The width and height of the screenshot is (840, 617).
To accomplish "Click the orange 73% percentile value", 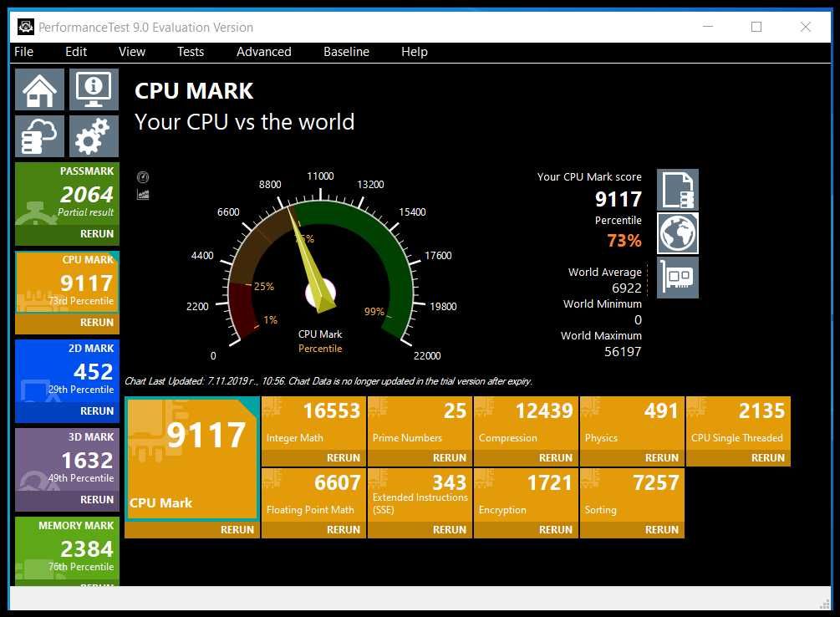I will 624,240.
